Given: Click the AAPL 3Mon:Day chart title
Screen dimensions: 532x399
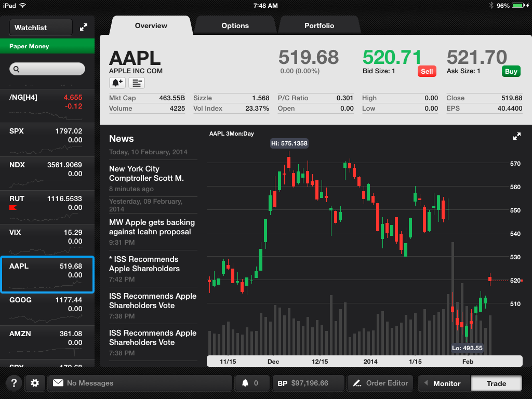Looking at the screenshot, I should [231, 134].
